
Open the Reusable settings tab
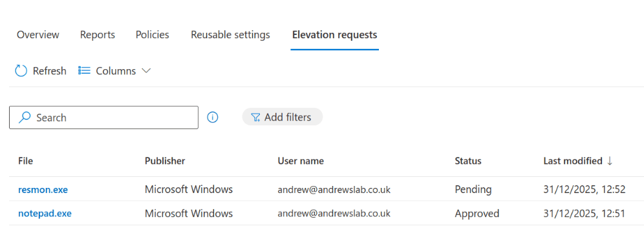[230, 35]
